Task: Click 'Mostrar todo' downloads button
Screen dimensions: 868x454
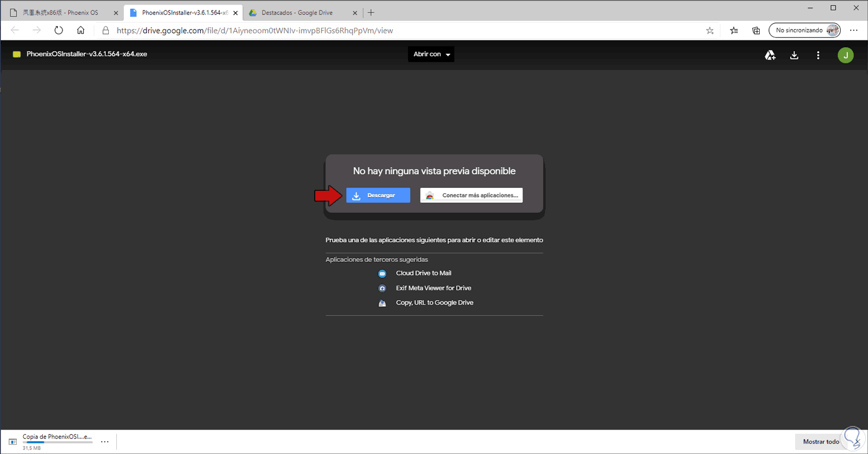Action: click(821, 442)
